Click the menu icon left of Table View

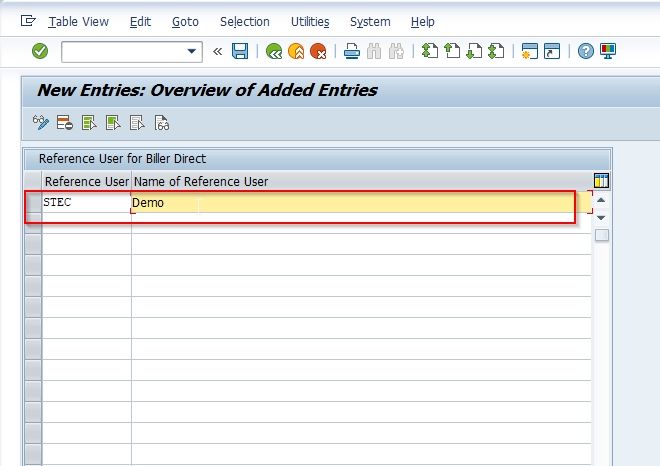click(x=28, y=21)
